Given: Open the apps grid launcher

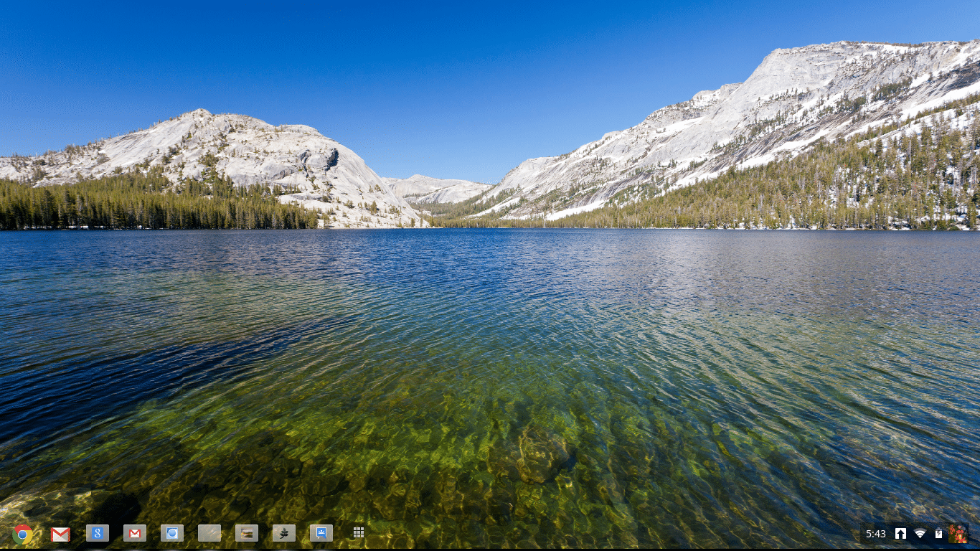Looking at the screenshot, I should (359, 532).
